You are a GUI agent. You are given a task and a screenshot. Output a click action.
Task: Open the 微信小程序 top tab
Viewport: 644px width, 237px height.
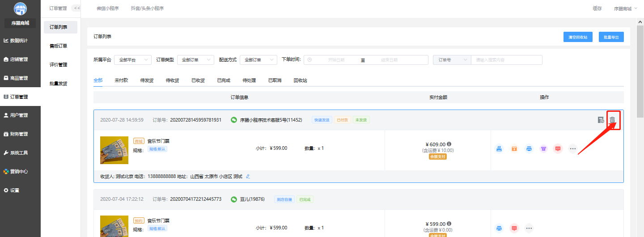tap(108, 8)
